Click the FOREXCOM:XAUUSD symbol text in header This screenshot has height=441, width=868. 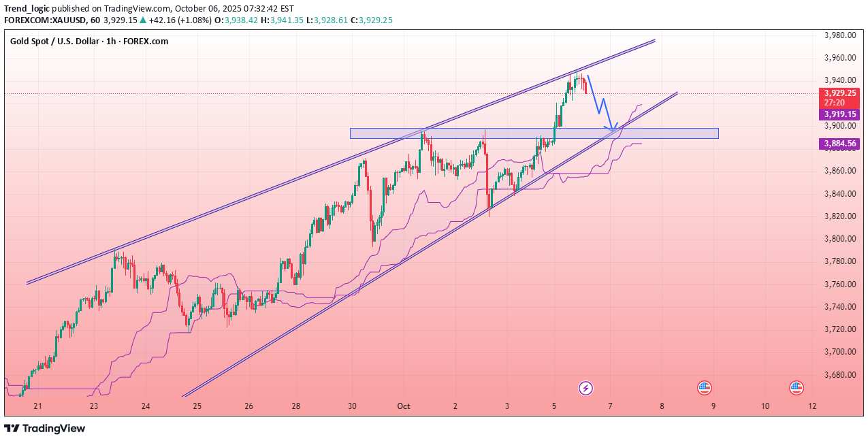[50, 20]
